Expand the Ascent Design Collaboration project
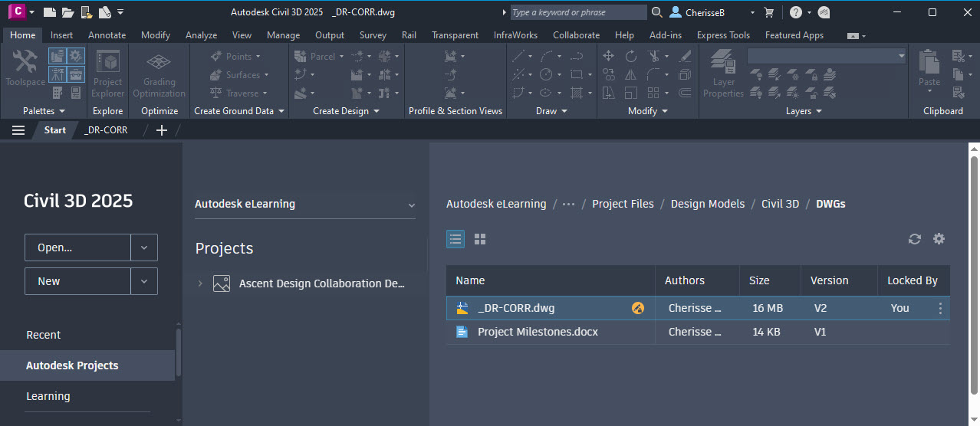Viewport: 980px width, 426px height. tap(200, 283)
